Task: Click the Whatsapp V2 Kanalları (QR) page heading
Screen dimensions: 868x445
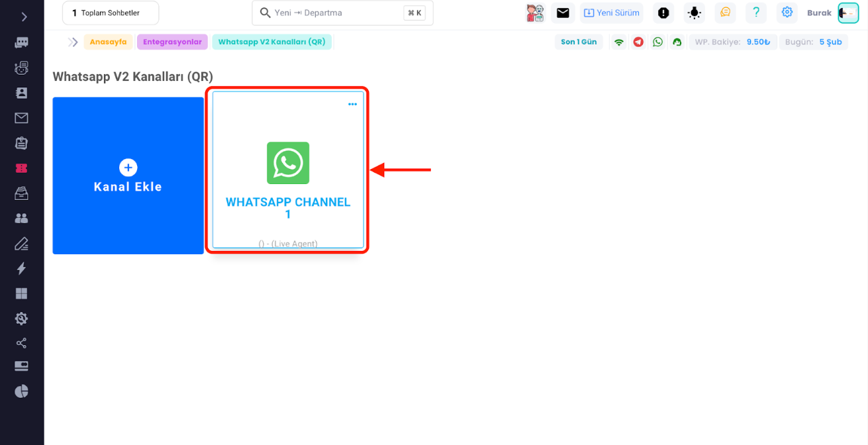Action: coord(133,77)
